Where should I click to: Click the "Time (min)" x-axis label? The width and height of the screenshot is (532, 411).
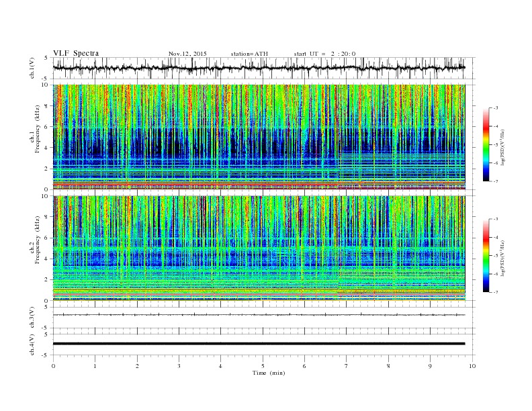tap(269, 373)
